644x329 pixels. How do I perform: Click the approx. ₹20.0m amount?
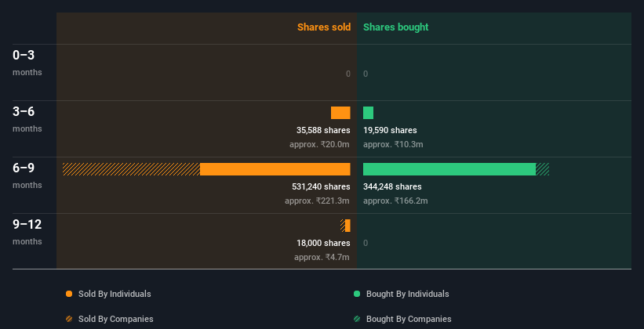point(319,144)
